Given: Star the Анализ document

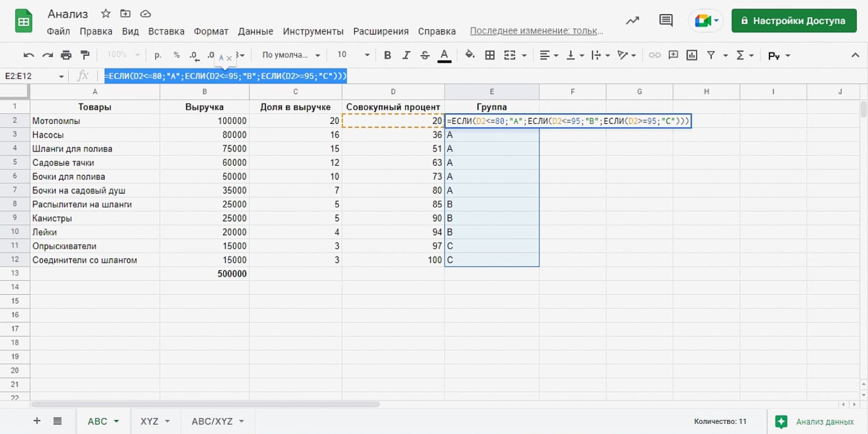Looking at the screenshot, I should (x=105, y=14).
